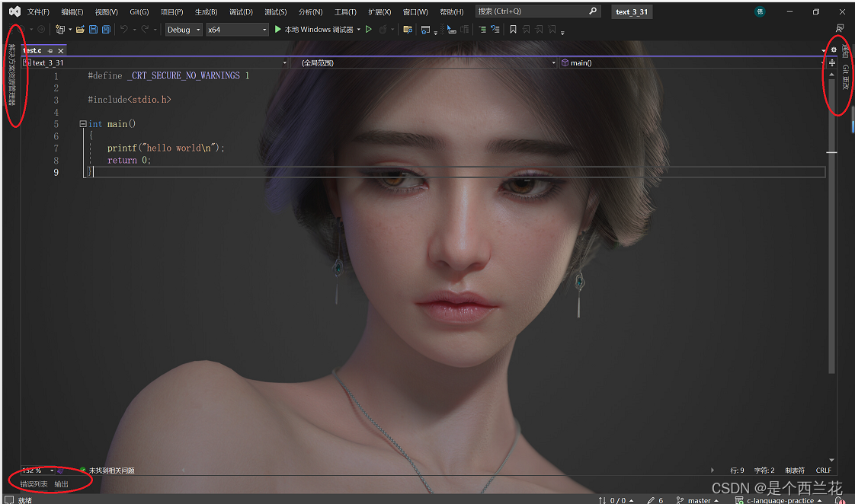
Task: Open the account profile avatar icon
Action: pyautogui.click(x=760, y=11)
